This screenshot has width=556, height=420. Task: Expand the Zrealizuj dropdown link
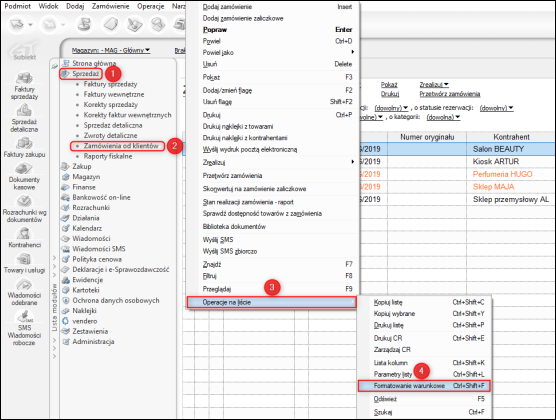point(434,85)
